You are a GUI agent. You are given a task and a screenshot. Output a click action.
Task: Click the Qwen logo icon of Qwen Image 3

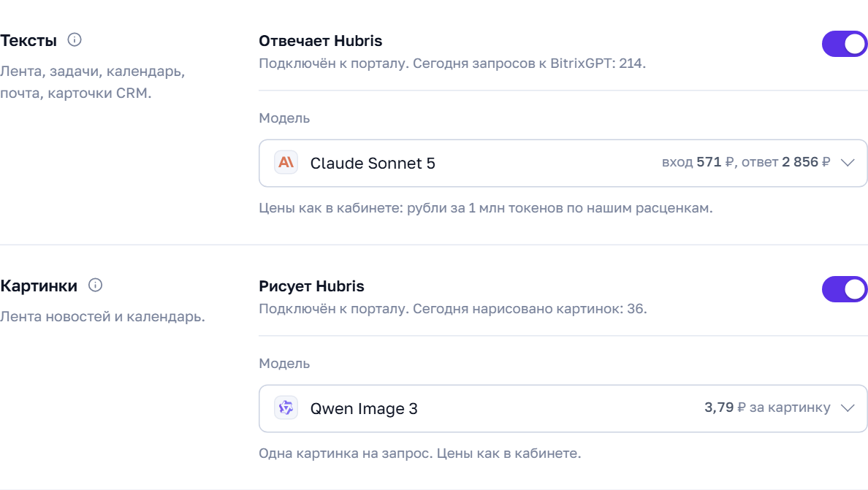(x=286, y=408)
